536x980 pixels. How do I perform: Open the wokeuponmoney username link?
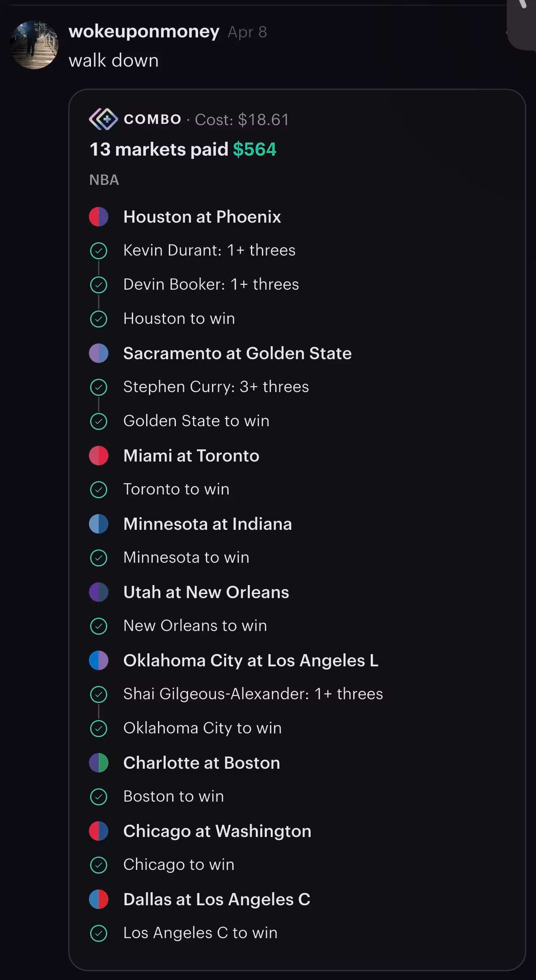[144, 31]
